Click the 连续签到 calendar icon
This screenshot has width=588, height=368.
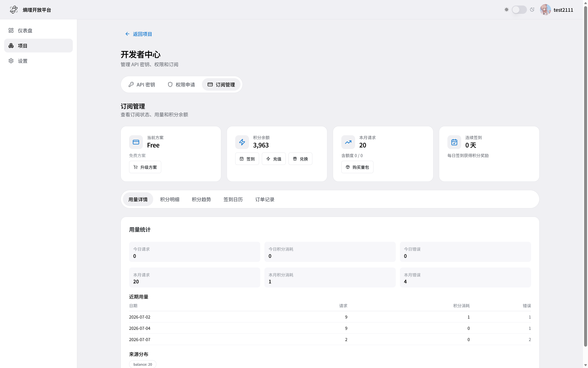tap(454, 142)
